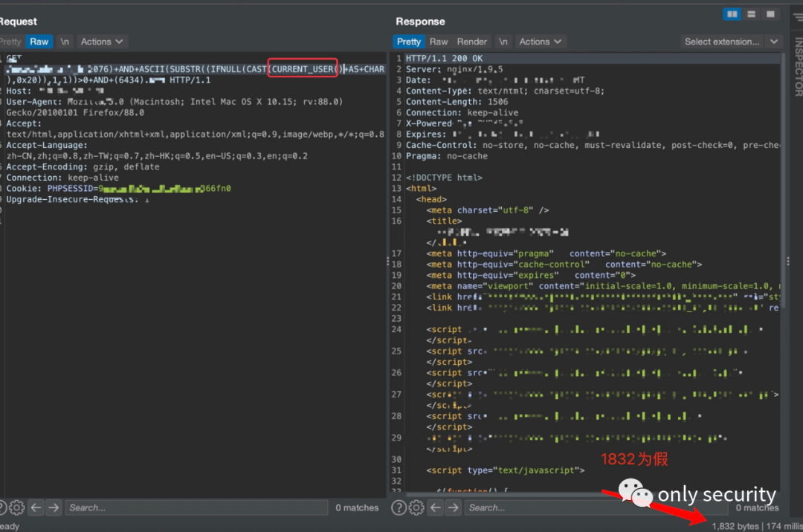803x532 pixels.
Task: Click 'Content-Length: 1506' header
Action: 457,102
